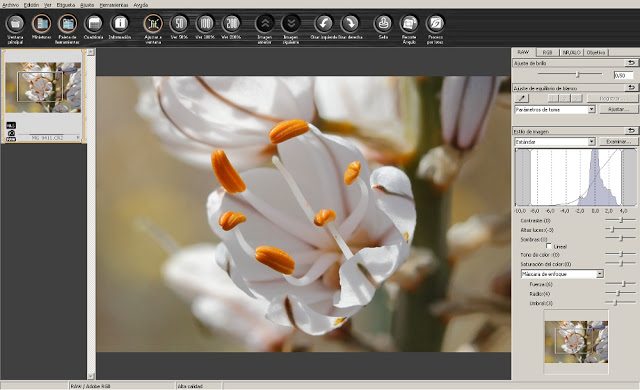Open the Ajuste menu

tap(87, 5)
